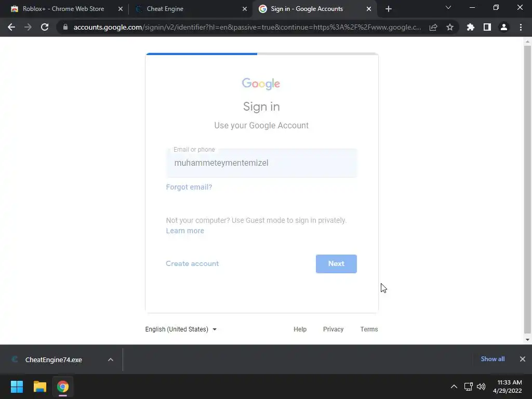Image resolution: width=532 pixels, height=399 pixels.
Task: Click the page vertical scrollbar
Action: pos(527,189)
